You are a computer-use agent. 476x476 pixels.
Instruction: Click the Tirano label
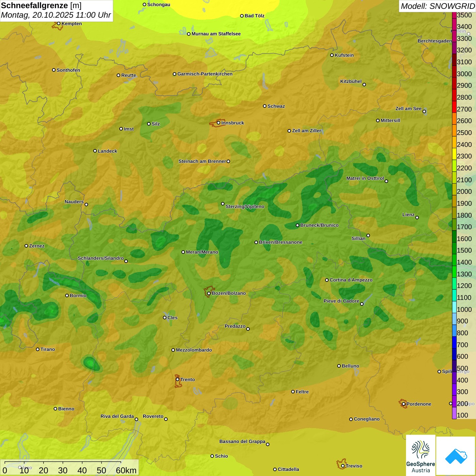point(48,349)
